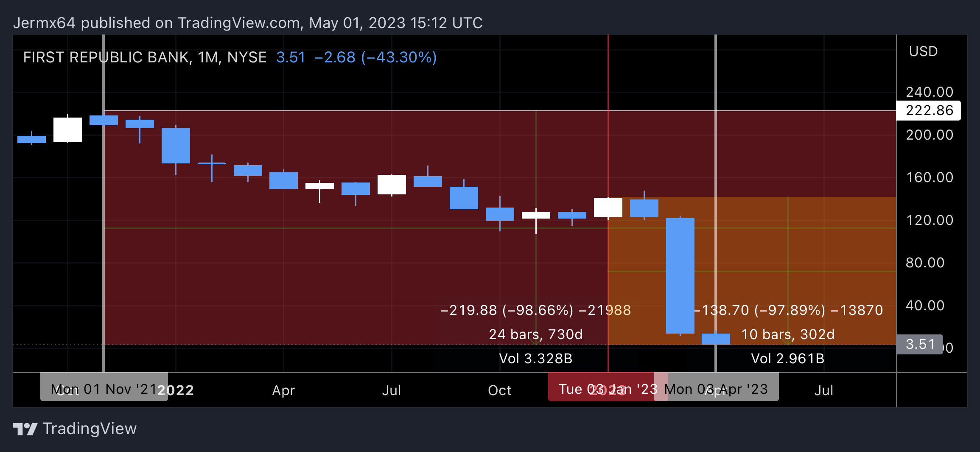Screen dimensions: 980x452
Task: Click the Jul label at the right end of the time axis
Action: [824, 390]
